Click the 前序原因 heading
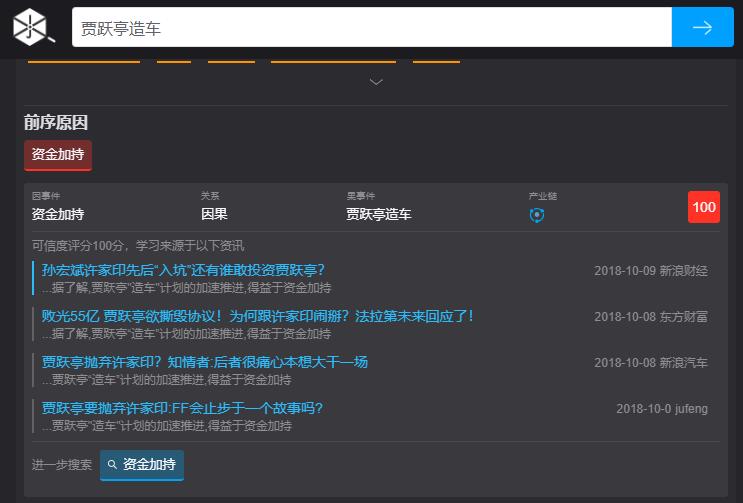 pos(56,122)
